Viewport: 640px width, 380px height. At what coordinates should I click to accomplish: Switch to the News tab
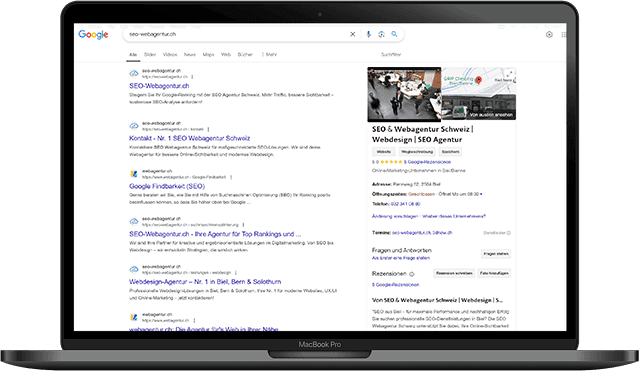click(190, 55)
